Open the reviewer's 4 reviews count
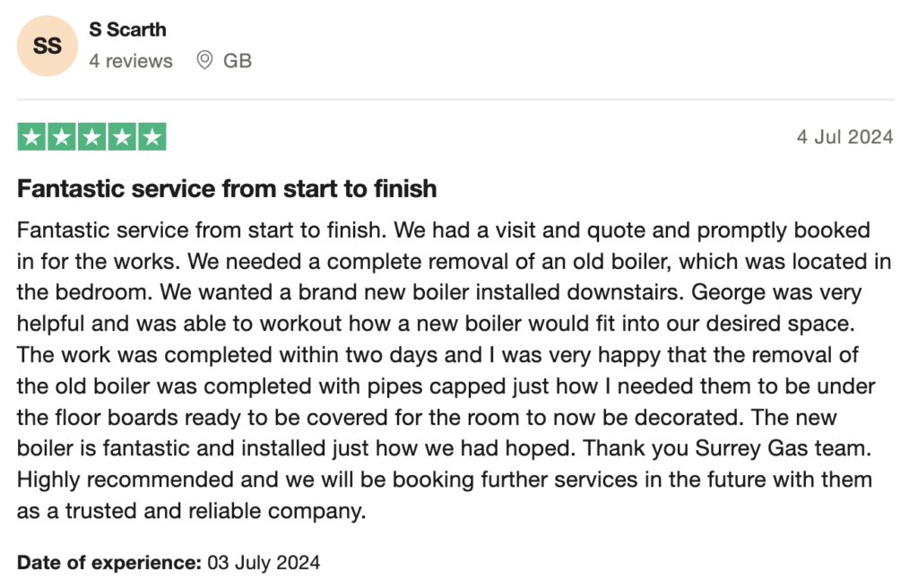 [x=131, y=61]
